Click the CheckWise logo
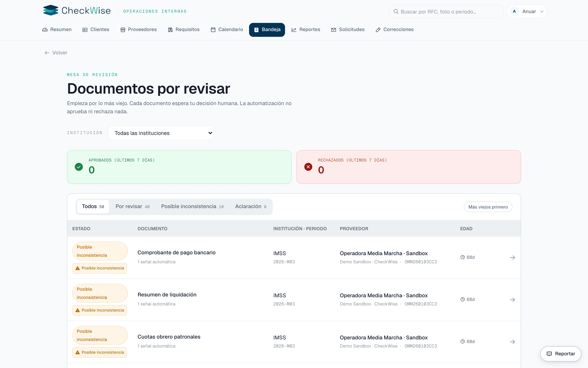Viewport: 588px width, 368px height. (77, 10)
